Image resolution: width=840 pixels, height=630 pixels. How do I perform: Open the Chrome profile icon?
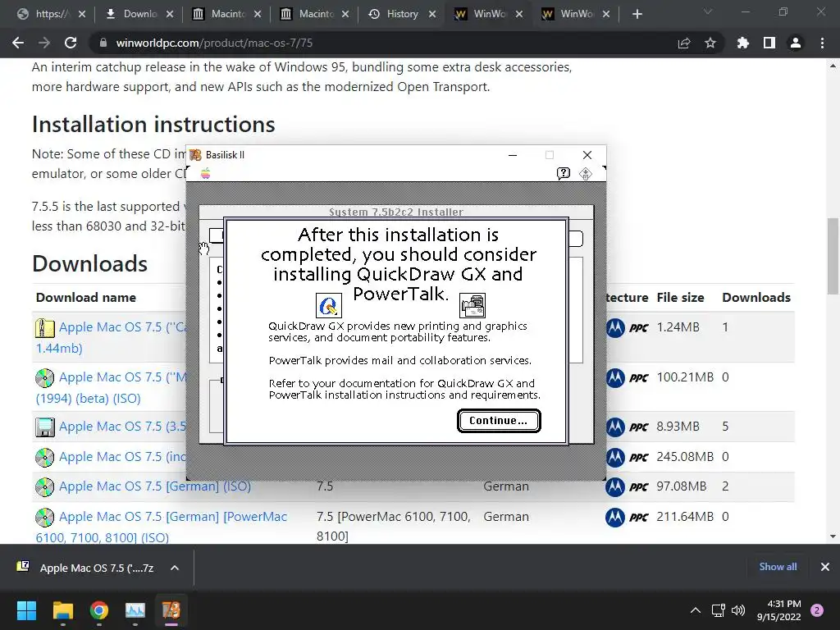pos(796,43)
